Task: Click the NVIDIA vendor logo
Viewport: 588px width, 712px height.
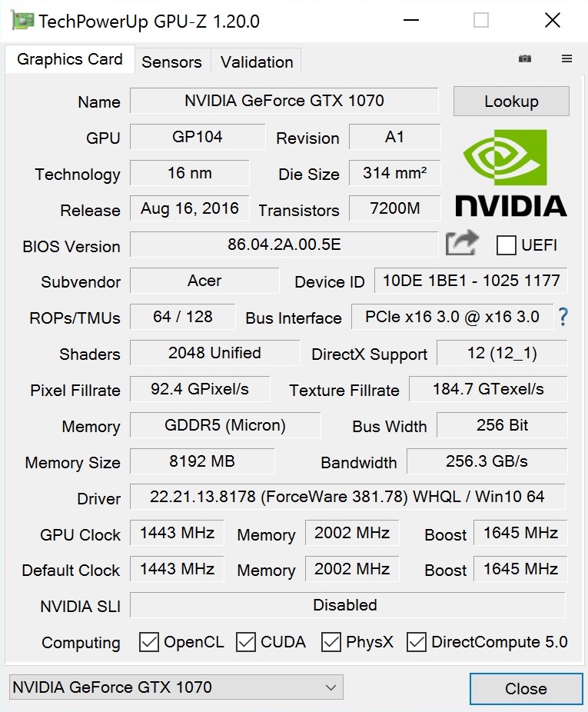Action: (511, 173)
